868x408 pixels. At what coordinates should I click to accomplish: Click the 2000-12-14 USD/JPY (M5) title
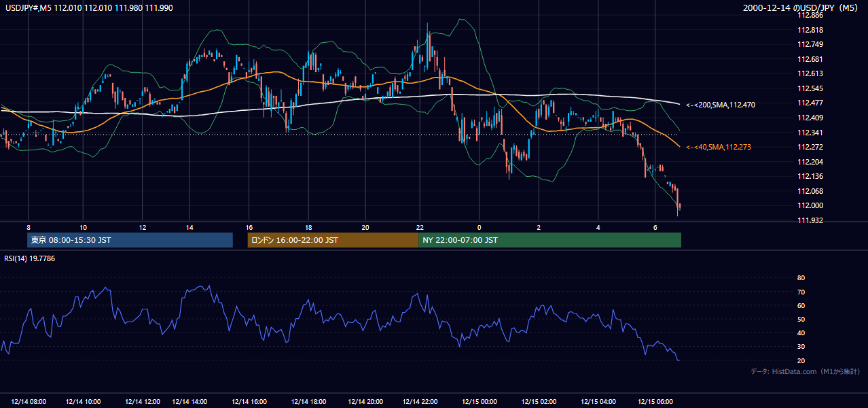(801, 7)
